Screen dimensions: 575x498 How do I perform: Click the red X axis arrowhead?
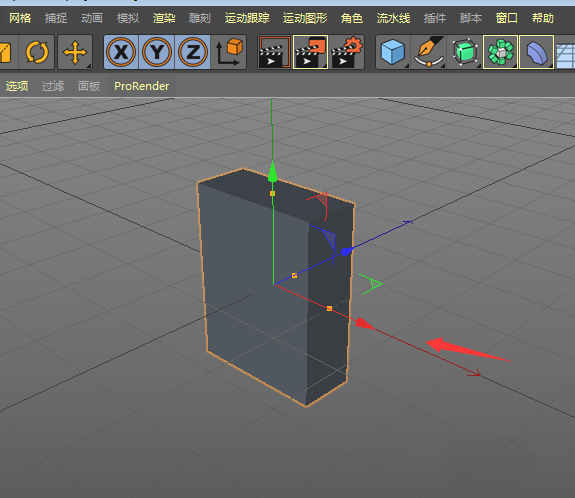point(365,323)
